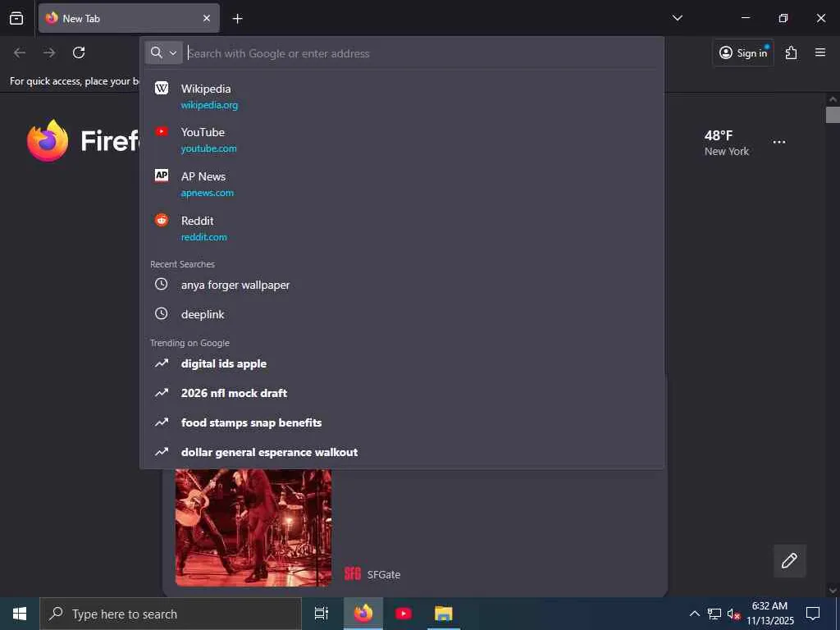Viewport: 840px width, 630px height.
Task: Click trending arrow icon beside 2026 nfl mock draft
Action: coord(162,393)
